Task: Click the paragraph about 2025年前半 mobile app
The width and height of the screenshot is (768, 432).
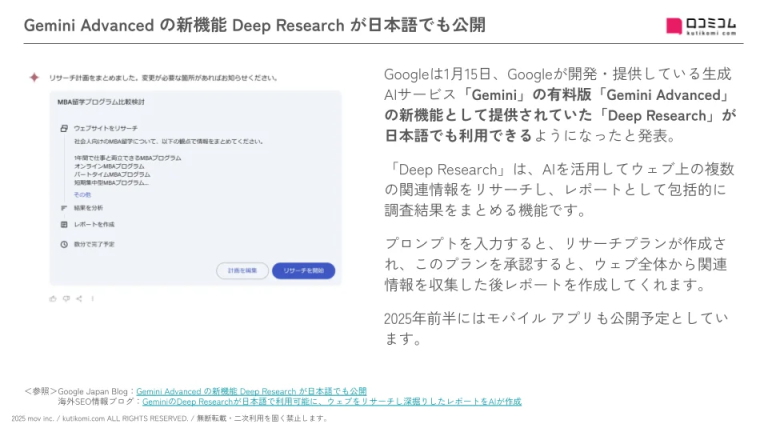Action: tap(555, 328)
